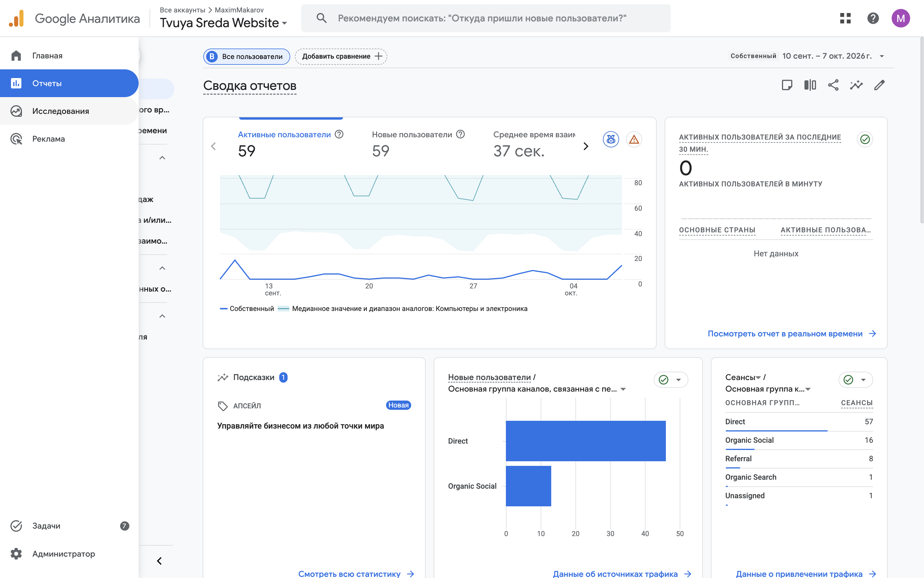Open Посмотреть отчет в реальном времени link
924x578 pixels.
click(791, 333)
